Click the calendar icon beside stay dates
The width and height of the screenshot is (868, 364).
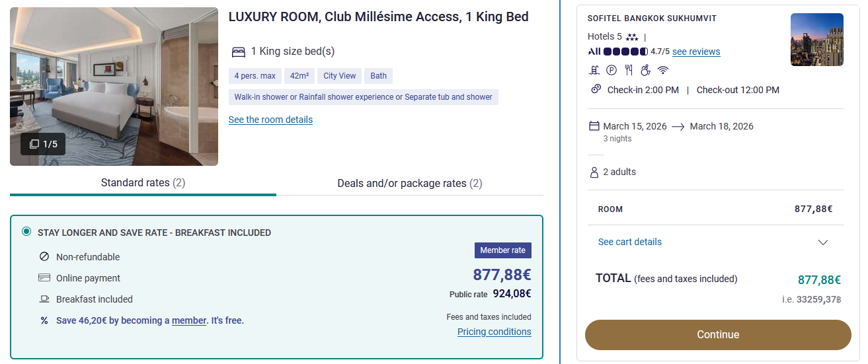[594, 126]
